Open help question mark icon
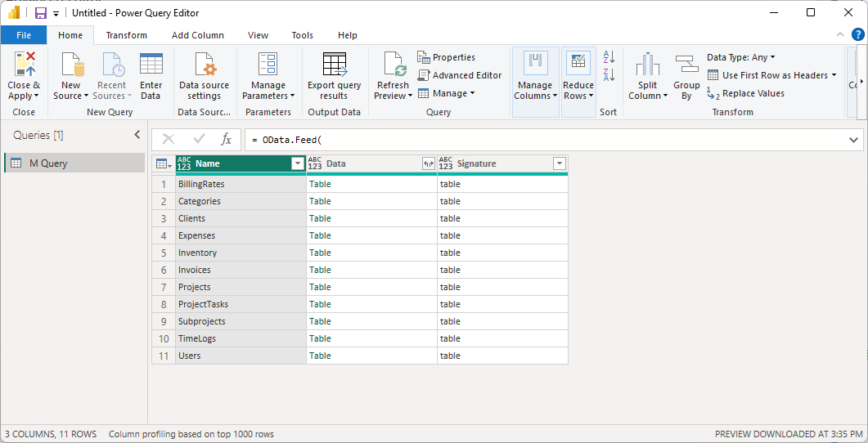868x443 pixels. [857, 34]
